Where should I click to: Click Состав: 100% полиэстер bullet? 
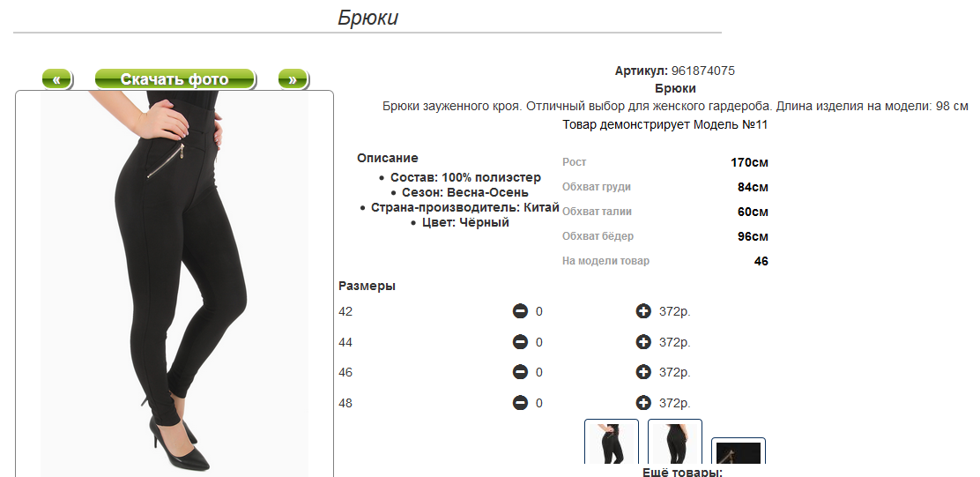(x=465, y=177)
